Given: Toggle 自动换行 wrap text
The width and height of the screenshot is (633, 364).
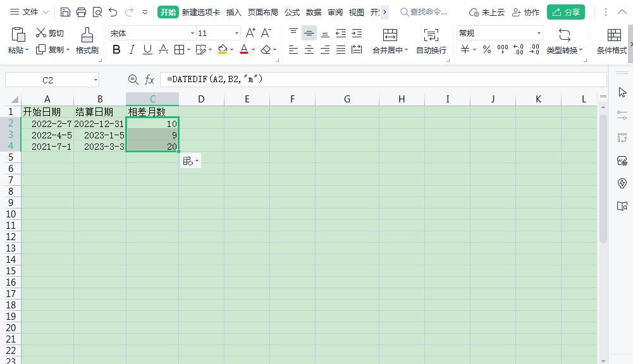Looking at the screenshot, I should pyautogui.click(x=431, y=40).
